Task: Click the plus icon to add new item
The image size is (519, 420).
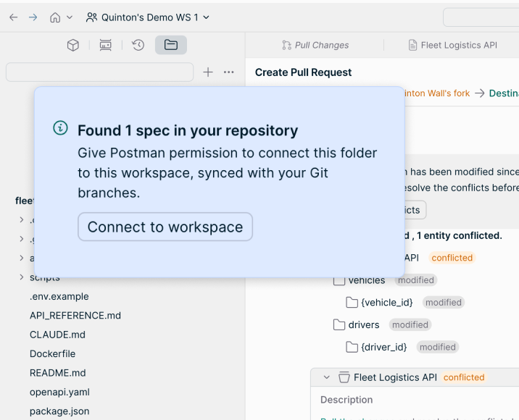Action: (208, 72)
